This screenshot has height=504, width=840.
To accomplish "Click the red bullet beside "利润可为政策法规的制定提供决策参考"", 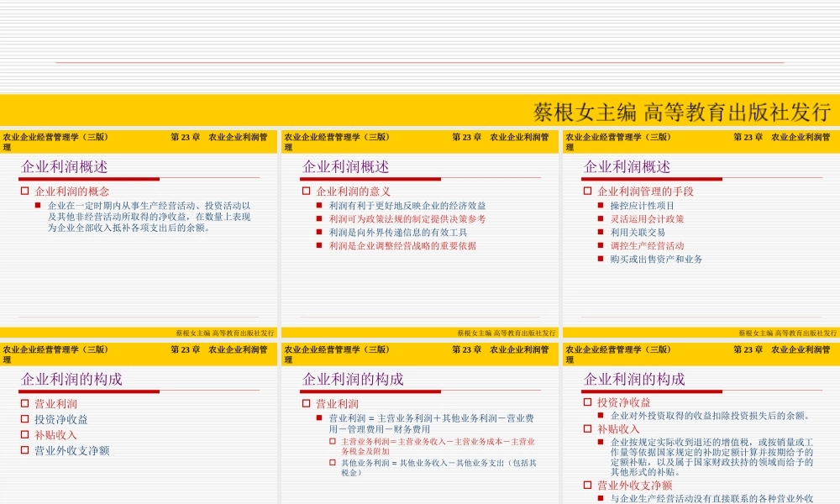I will 318,218.
